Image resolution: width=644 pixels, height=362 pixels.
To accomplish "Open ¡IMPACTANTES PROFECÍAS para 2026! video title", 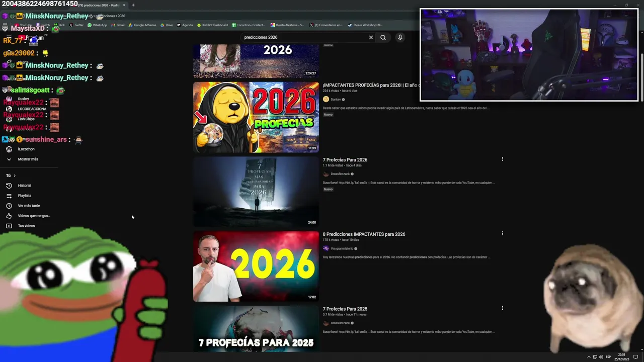I will point(371,85).
